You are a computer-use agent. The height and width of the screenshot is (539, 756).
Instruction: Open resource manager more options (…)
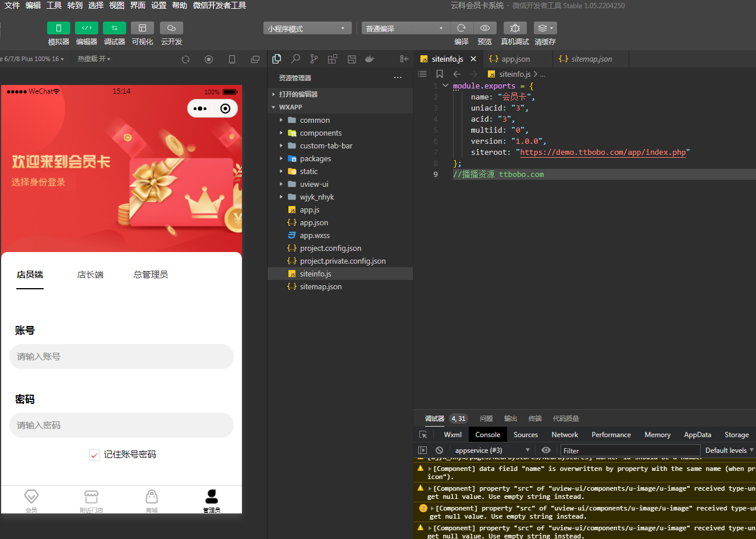coord(398,77)
